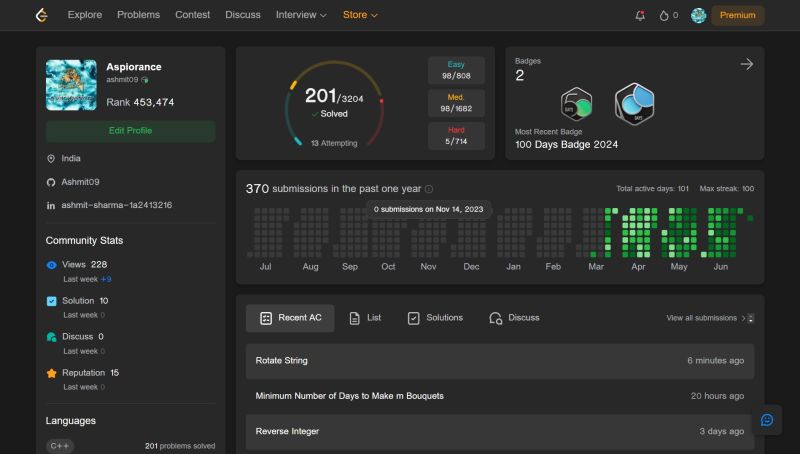Click the 100 Days Badge 2024 text
800x454 pixels.
click(566, 145)
